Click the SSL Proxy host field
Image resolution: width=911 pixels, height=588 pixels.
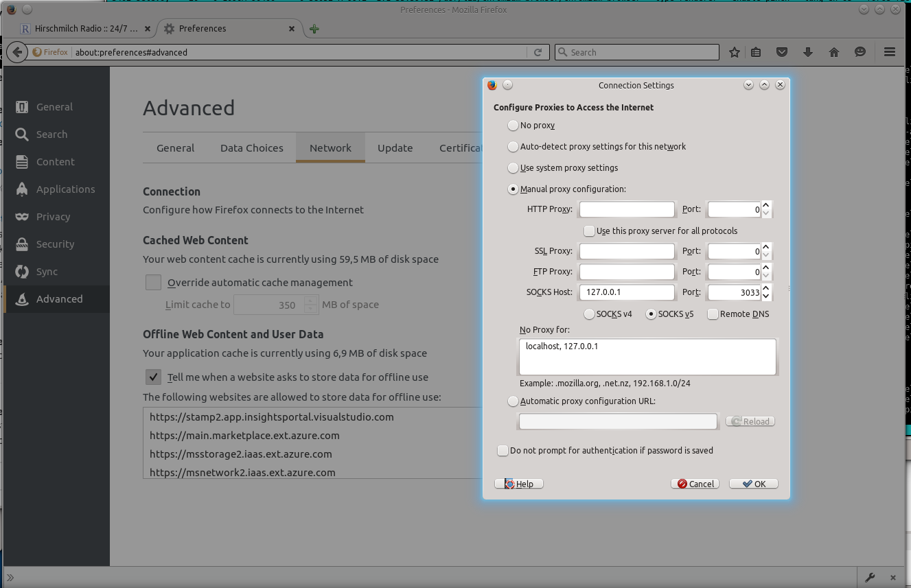point(627,251)
